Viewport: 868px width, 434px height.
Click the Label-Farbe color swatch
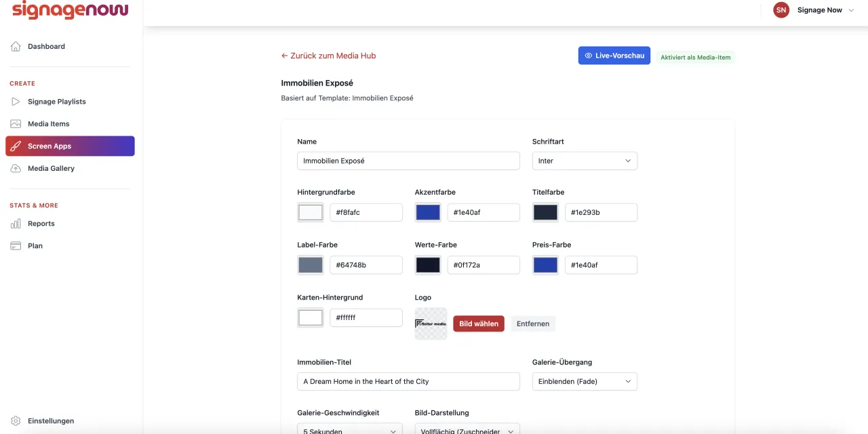(311, 265)
